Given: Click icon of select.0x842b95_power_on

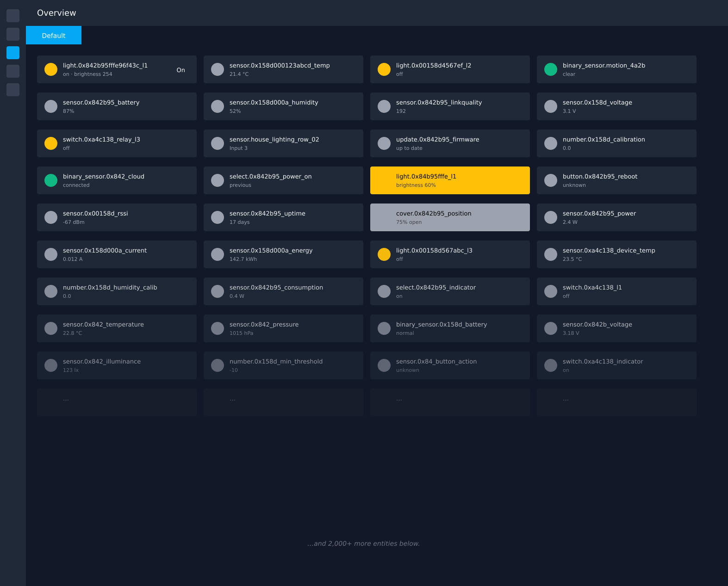Looking at the screenshot, I should (x=218, y=180).
